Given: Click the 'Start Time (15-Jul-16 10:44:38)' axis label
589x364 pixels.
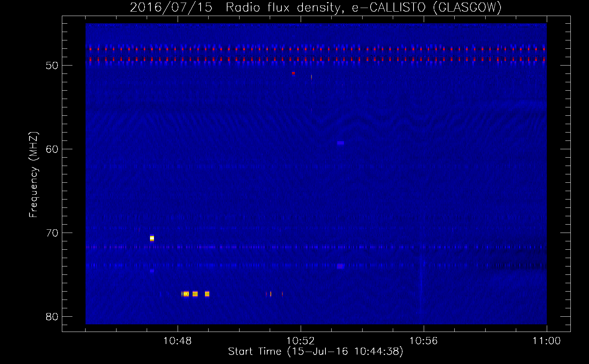Looking at the screenshot, I should [x=316, y=352].
